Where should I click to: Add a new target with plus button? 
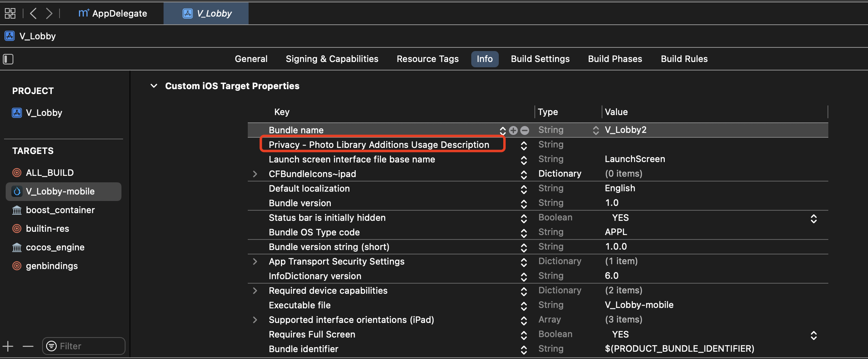[x=8, y=346]
